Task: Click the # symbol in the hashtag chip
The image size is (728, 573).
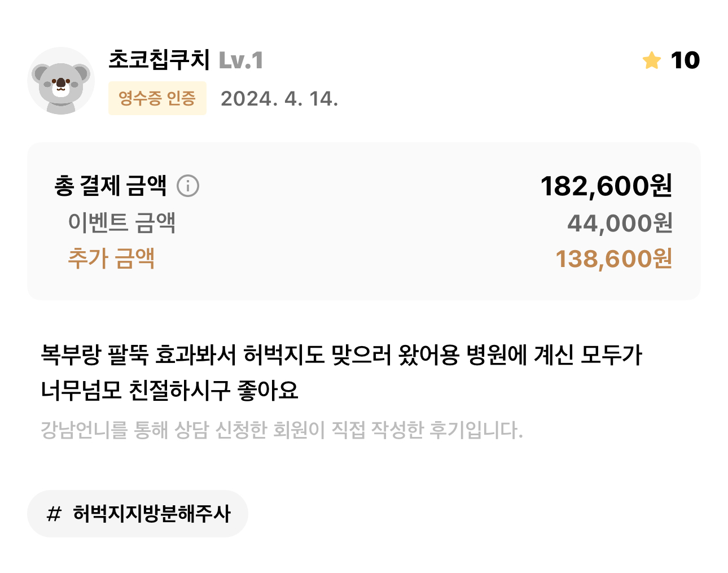Action: point(54,514)
